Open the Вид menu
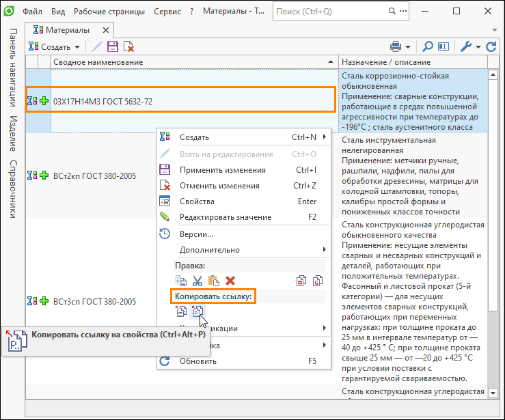505x420 pixels. click(58, 11)
